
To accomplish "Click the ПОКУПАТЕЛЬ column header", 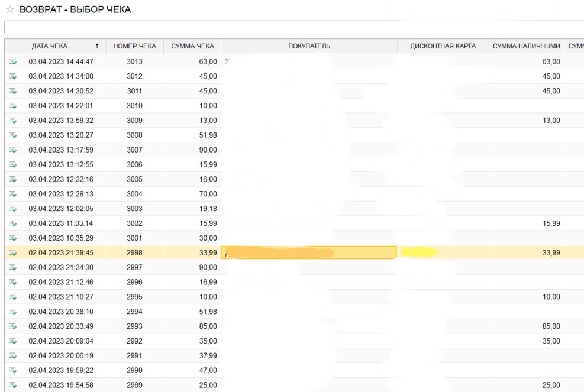I will [308, 46].
